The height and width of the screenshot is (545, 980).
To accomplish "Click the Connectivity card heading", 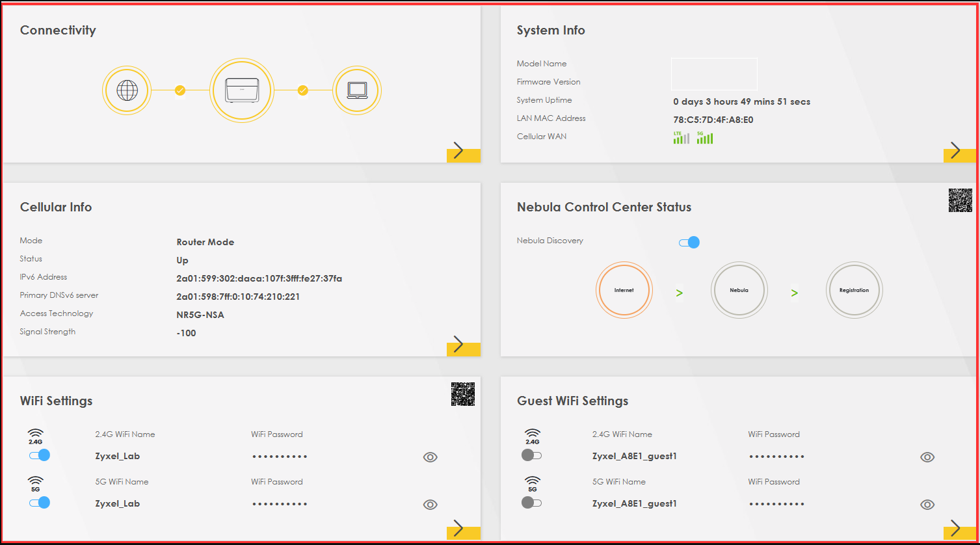I will pos(58,31).
